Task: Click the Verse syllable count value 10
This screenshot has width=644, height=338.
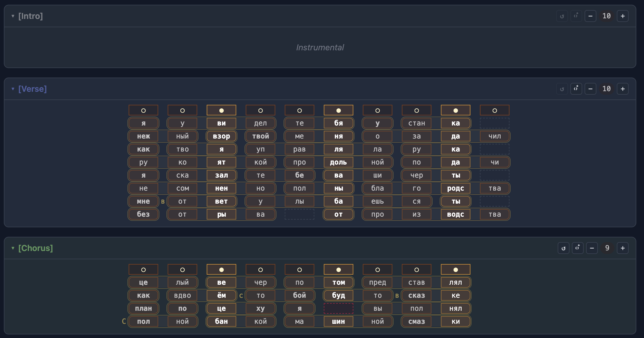Action: click(606, 89)
